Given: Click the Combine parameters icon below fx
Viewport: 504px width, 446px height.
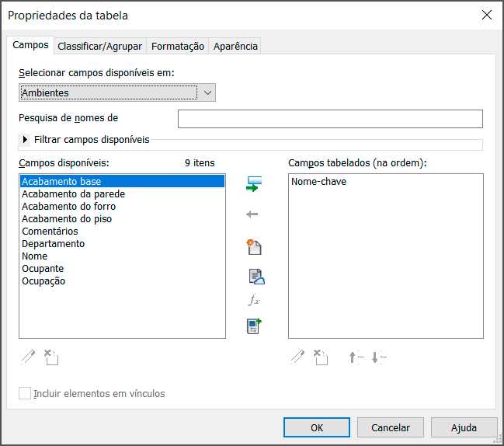Looking at the screenshot, I should pos(255,326).
